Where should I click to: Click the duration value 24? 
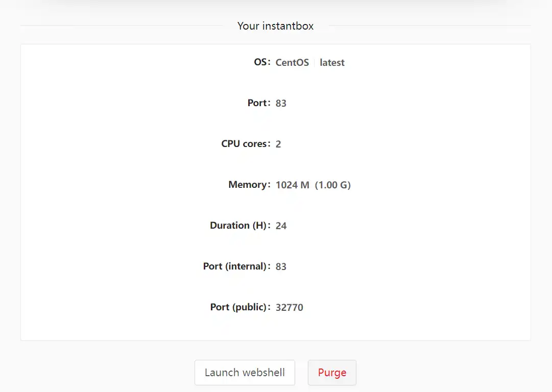pos(281,226)
